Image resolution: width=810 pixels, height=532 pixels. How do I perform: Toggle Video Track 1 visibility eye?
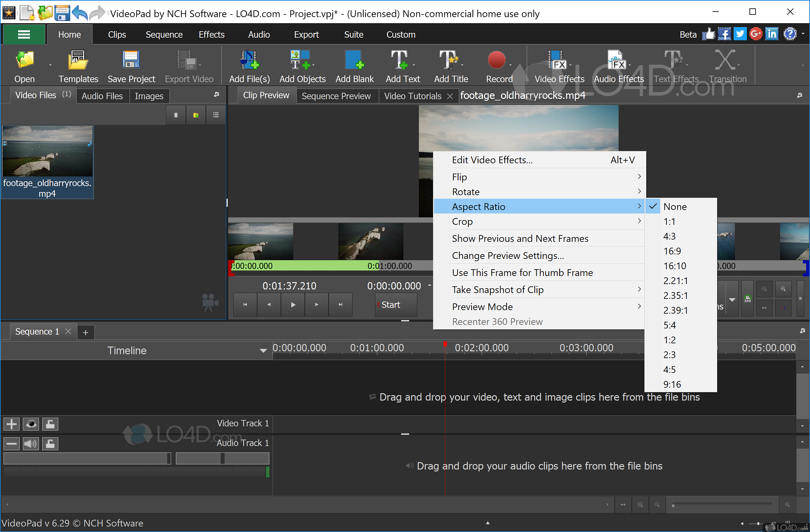click(x=31, y=424)
